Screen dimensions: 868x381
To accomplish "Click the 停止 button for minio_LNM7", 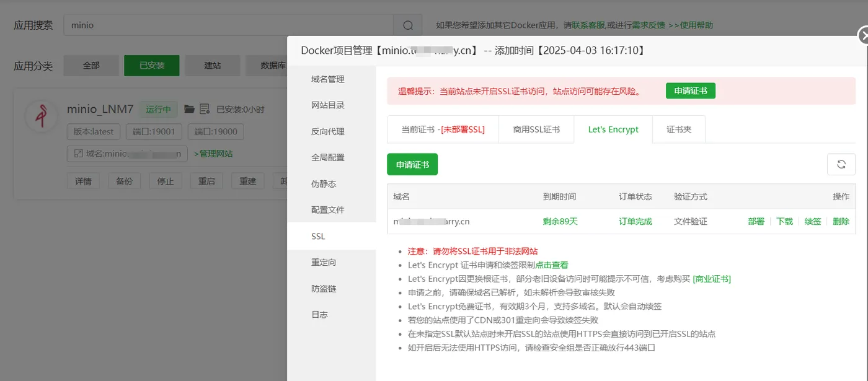I will [166, 181].
